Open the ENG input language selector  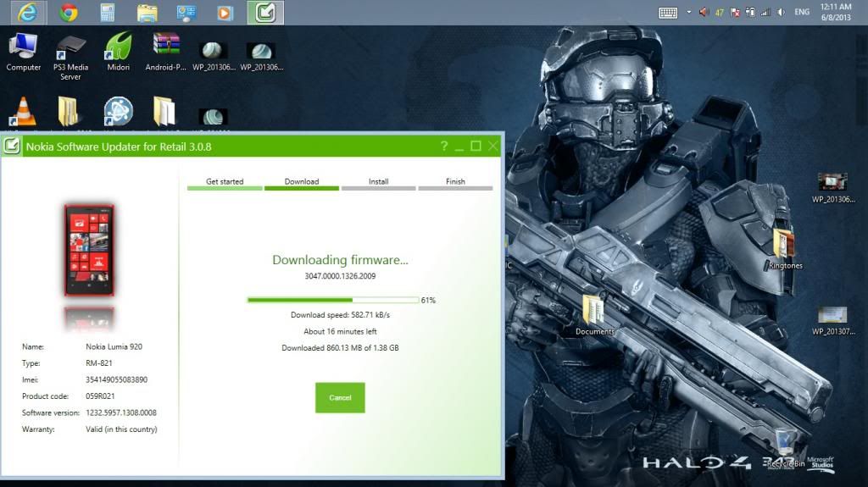(x=802, y=13)
